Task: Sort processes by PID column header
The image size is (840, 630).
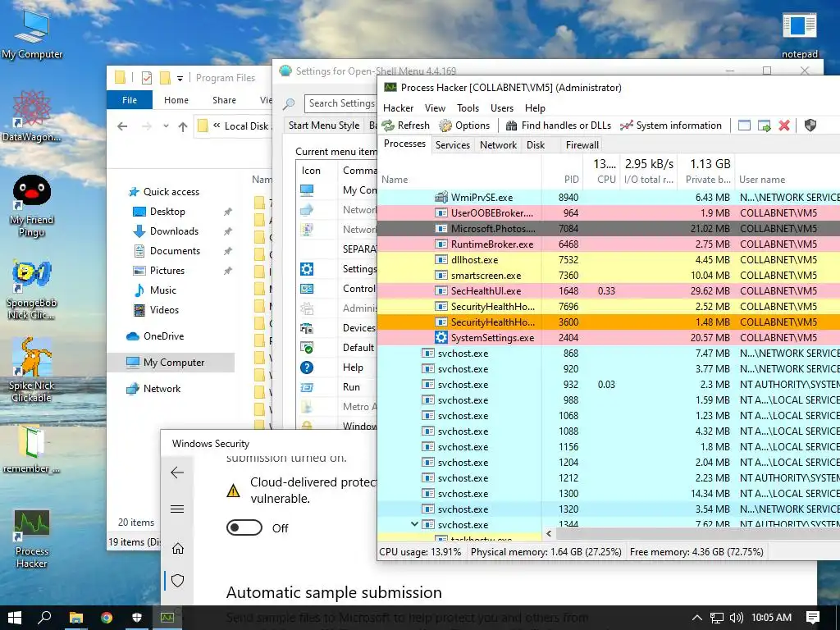Action: pyautogui.click(x=561, y=172)
